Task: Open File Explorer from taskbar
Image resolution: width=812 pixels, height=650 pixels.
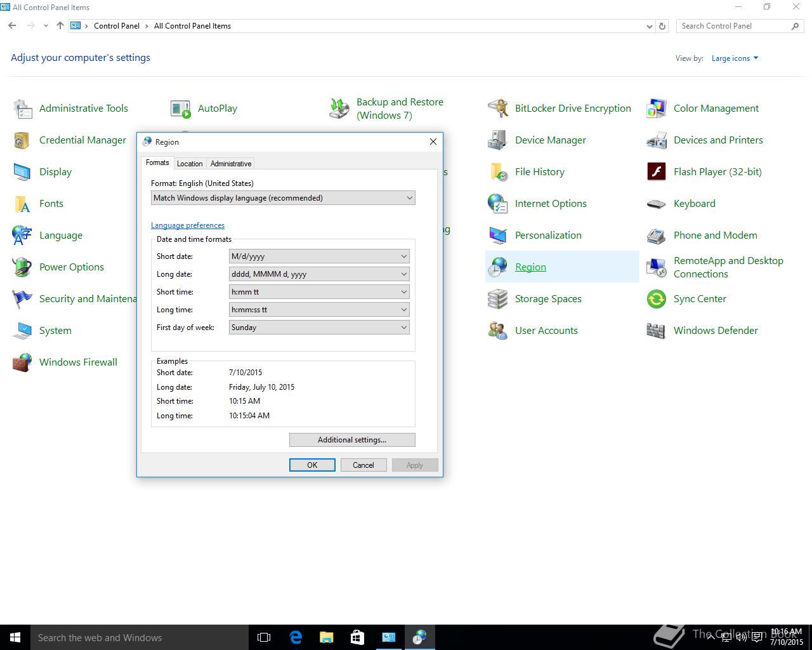Action: (x=326, y=637)
